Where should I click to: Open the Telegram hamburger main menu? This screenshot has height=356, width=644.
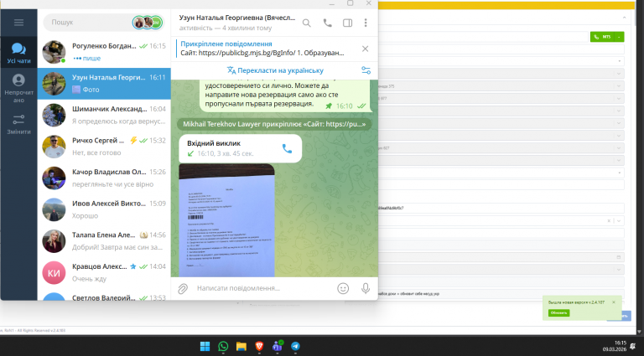[18, 23]
